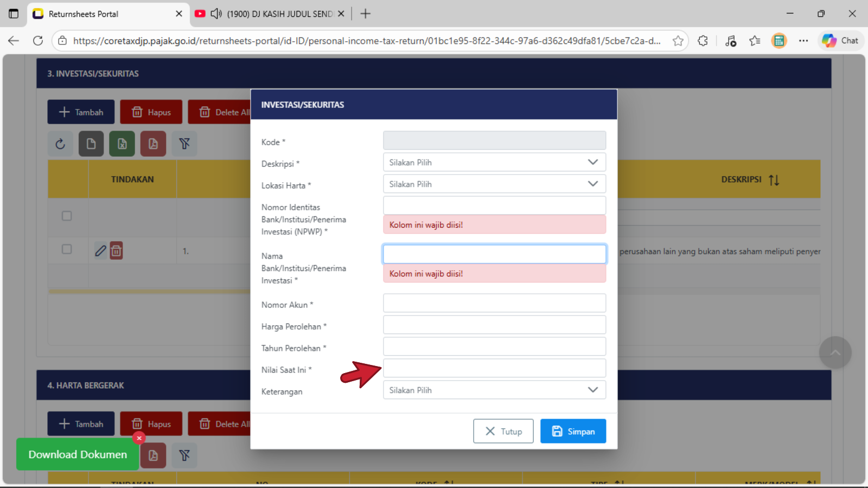Click the Nomor Akun input field
The height and width of the screenshot is (488, 868).
point(494,303)
